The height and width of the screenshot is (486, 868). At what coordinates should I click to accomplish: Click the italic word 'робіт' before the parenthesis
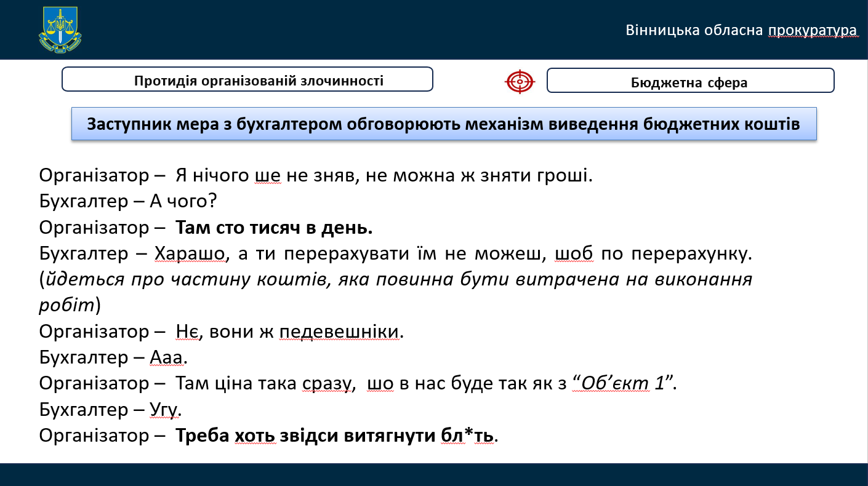tap(66, 306)
